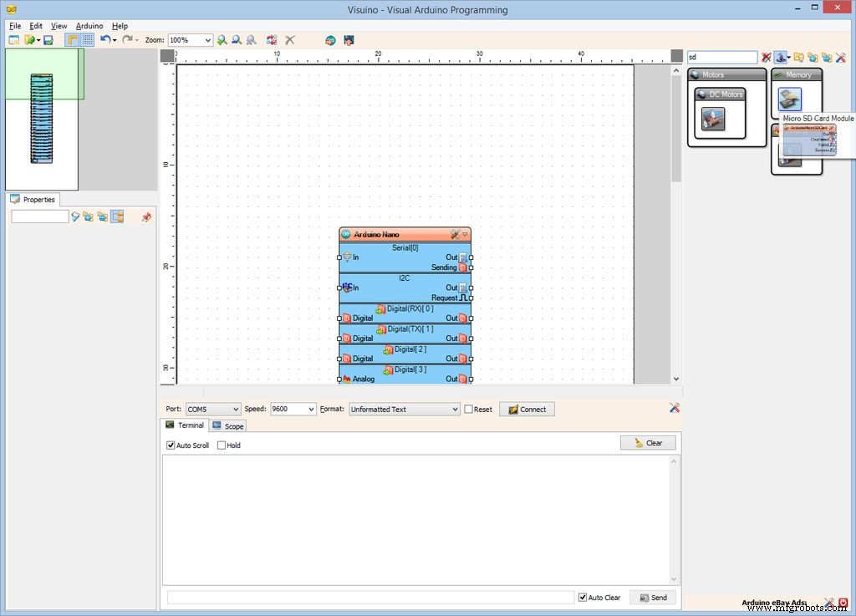Open the Arduino menu
The image size is (856, 616).
pos(89,25)
